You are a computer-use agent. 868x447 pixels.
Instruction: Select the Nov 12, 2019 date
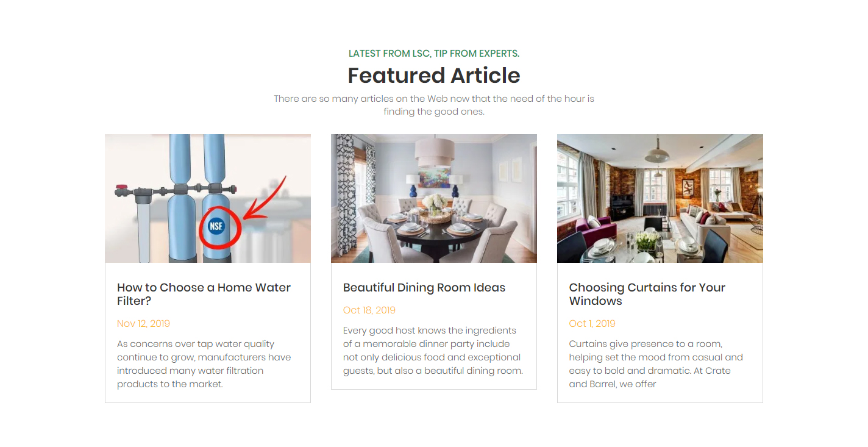pos(143,324)
